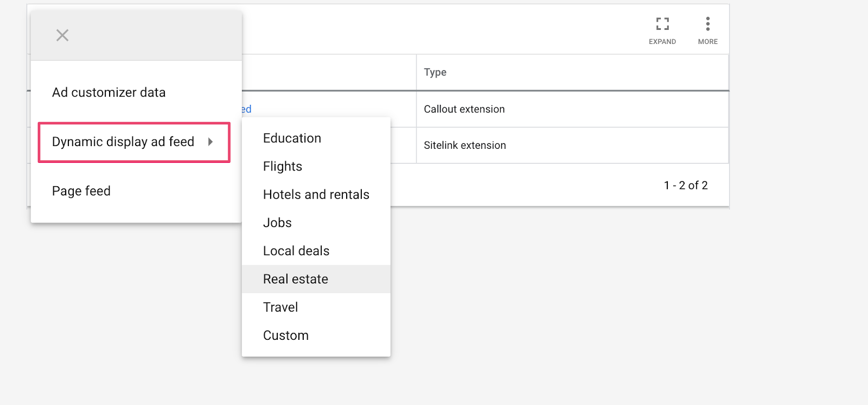Click the Sitelink extension row cell
868x405 pixels.
click(465, 145)
